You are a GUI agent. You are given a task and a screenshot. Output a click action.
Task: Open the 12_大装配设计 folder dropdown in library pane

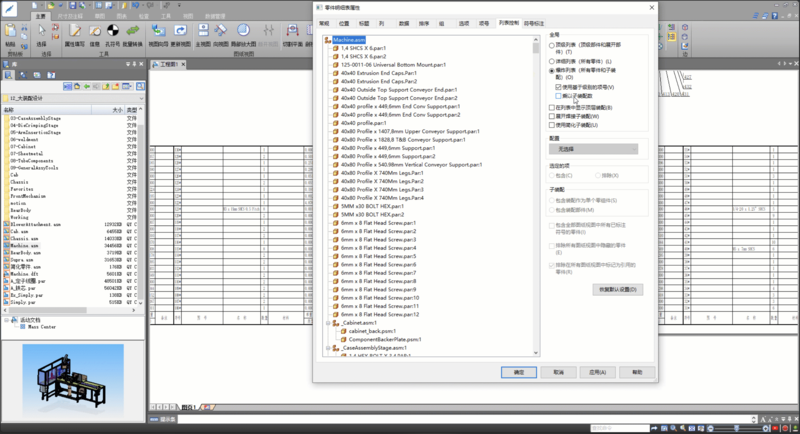click(x=141, y=98)
